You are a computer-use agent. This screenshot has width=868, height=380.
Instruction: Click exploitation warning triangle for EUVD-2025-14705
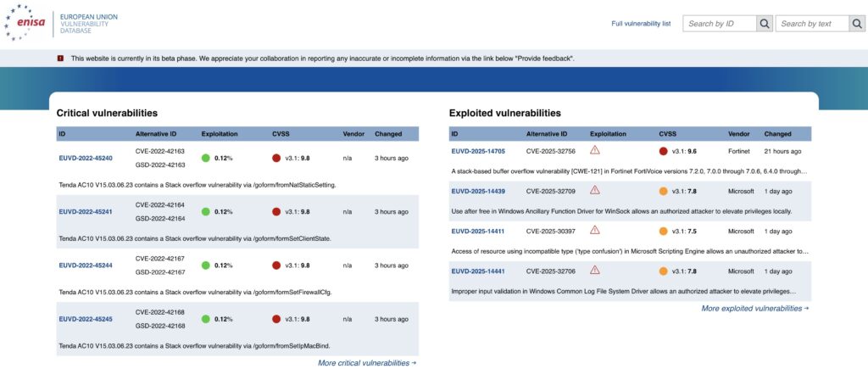595,151
